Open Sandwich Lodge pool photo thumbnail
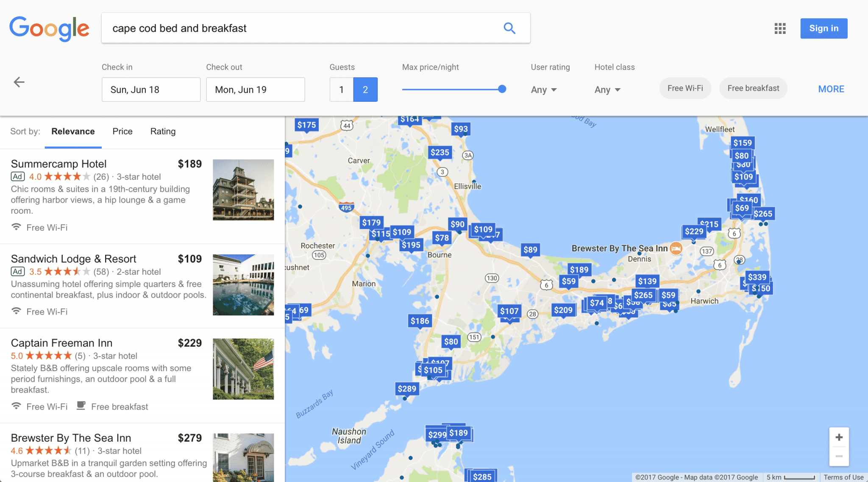868x482 pixels. 243,284
